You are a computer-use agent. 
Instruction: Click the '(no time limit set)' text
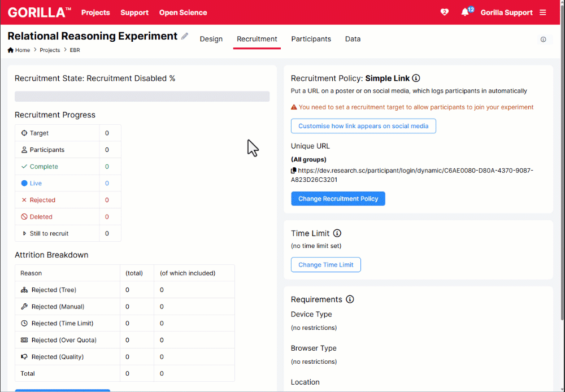point(316,246)
